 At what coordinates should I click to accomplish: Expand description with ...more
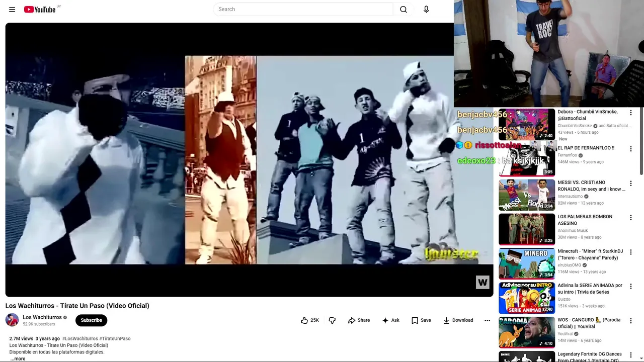pos(18,358)
